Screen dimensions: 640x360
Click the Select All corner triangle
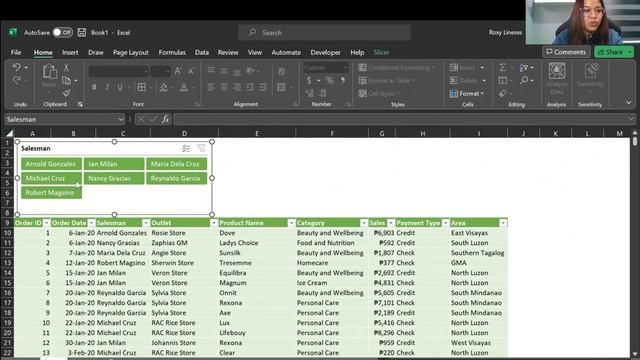[9, 133]
